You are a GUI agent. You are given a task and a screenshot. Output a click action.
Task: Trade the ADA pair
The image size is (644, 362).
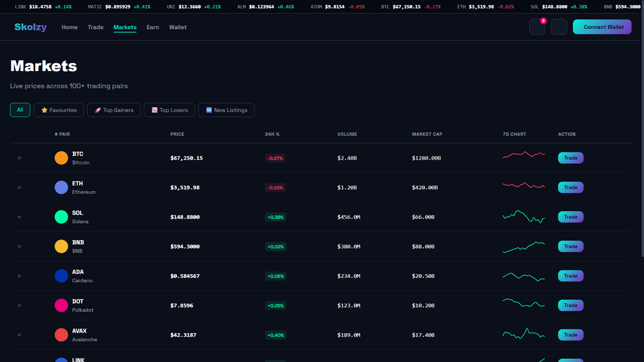(x=570, y=277)
